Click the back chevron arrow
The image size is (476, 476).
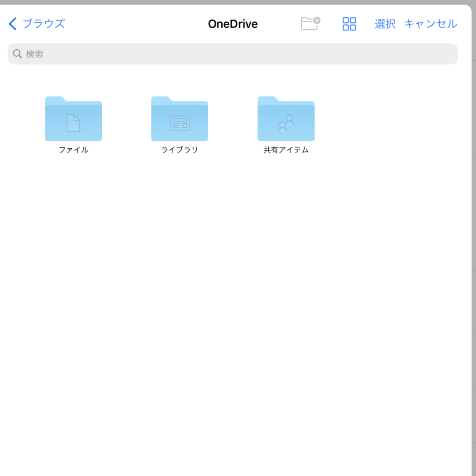tap(13, 24)
